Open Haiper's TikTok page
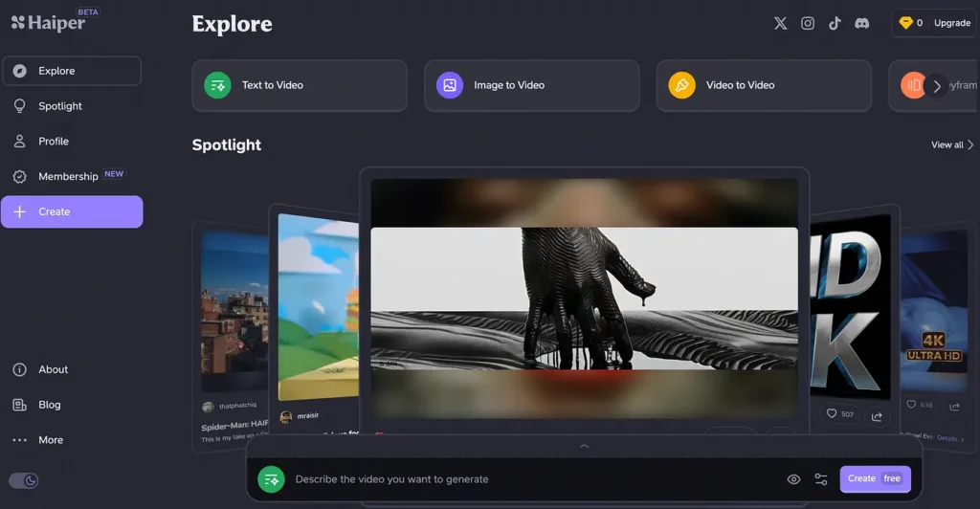Viewport: 980px width, 509px height. pos(835,23)
